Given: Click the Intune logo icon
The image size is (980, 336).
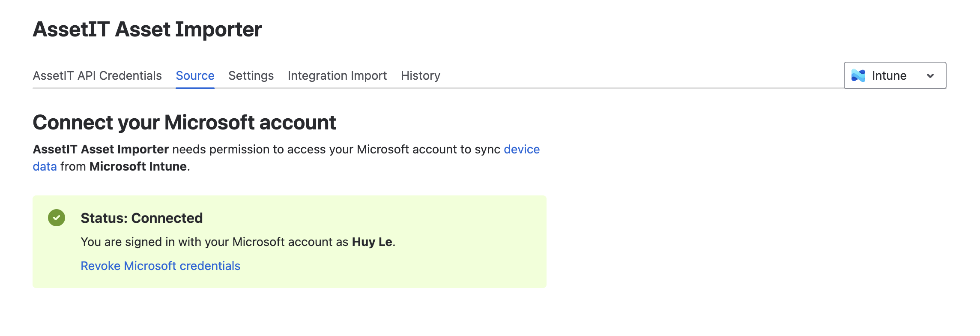Looking at the screenshot, I should 858,75.
